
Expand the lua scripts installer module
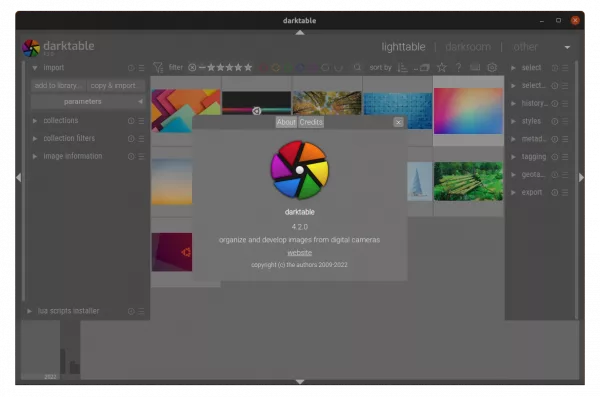tap(29, 311)
